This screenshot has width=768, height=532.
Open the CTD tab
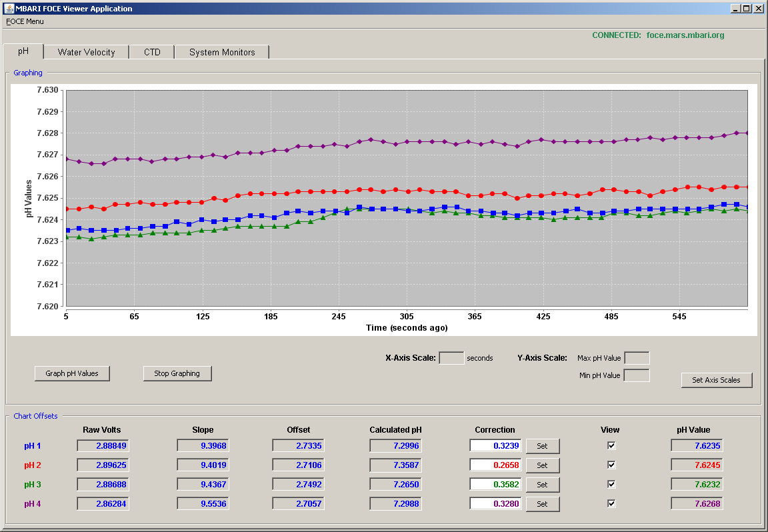152,52
